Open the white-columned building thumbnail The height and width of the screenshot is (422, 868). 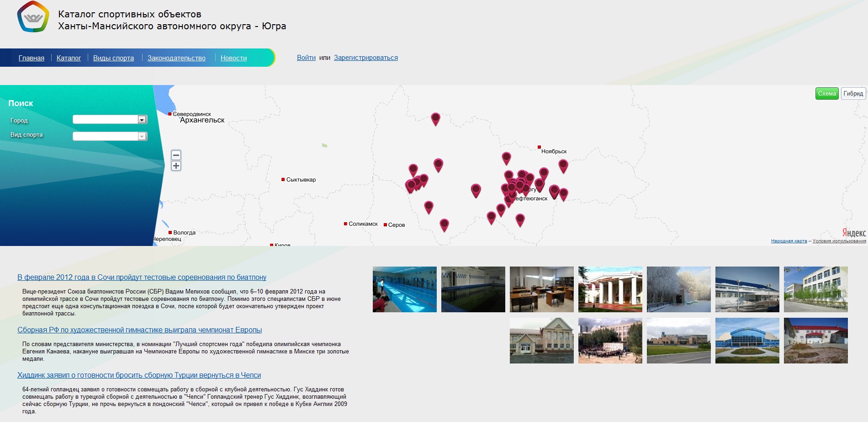(x=610, y=289)
